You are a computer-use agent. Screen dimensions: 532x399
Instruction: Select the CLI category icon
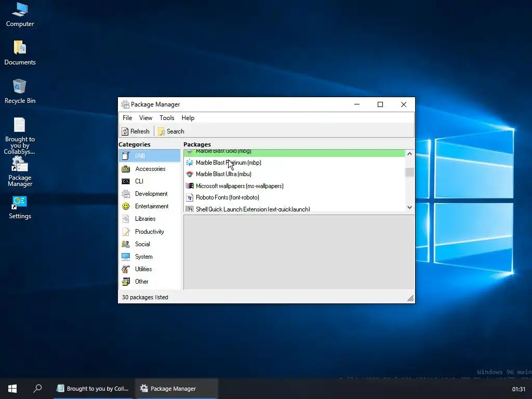[x=126, y=181]
